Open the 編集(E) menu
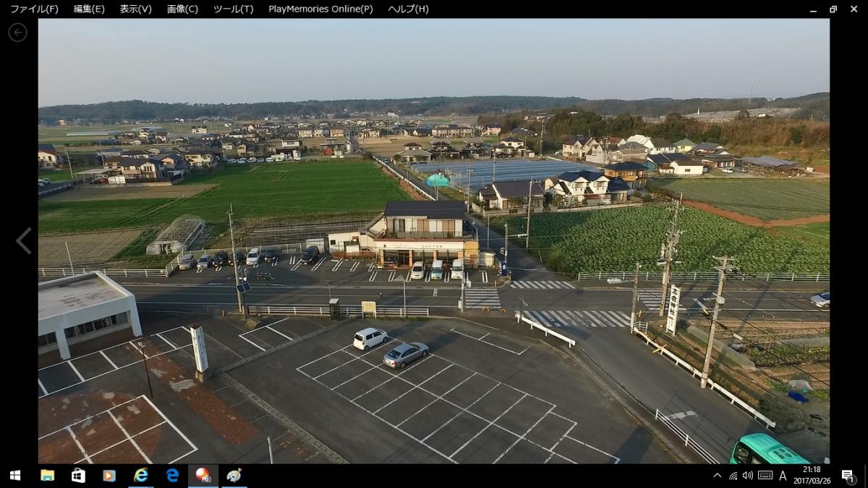Image resolution: width=868 pixels, height=488 pixels. (x=89, y=9)
